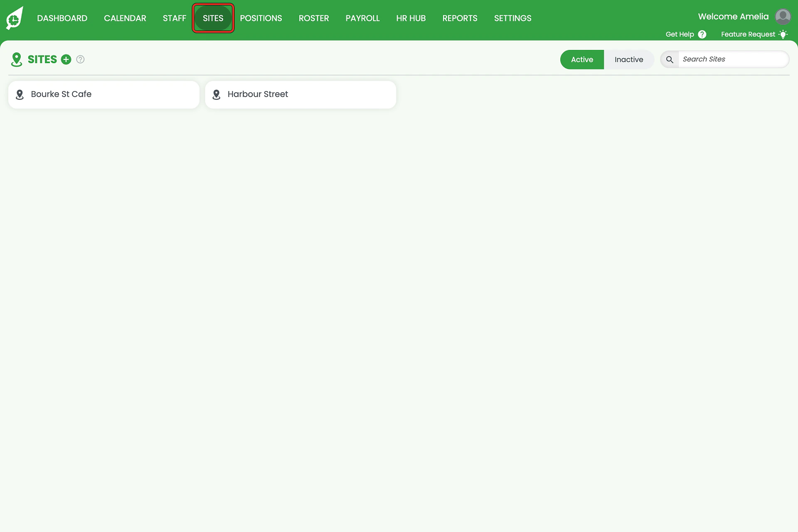Click the user avatar icon
798x532 pixels.
click(x=783, y=17)
